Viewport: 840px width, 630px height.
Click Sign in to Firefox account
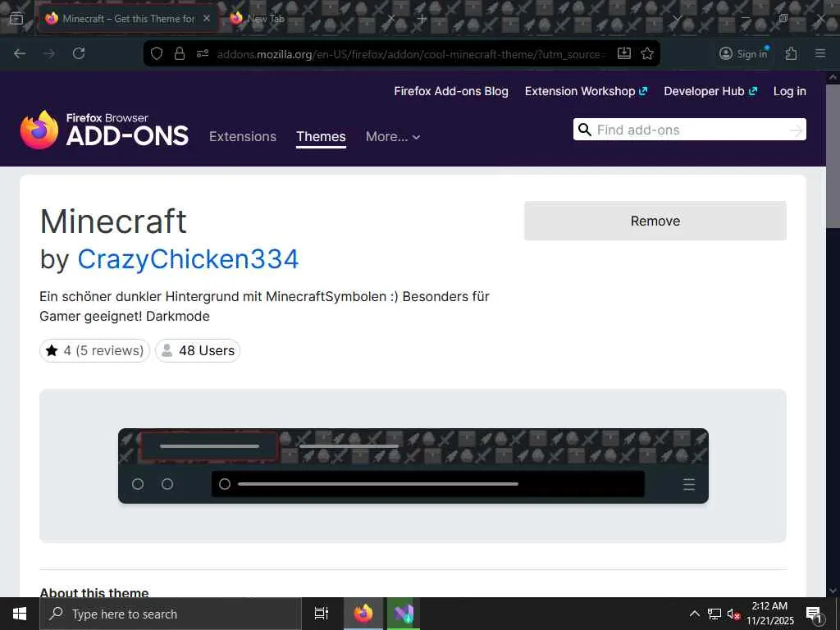coord(743,53)
